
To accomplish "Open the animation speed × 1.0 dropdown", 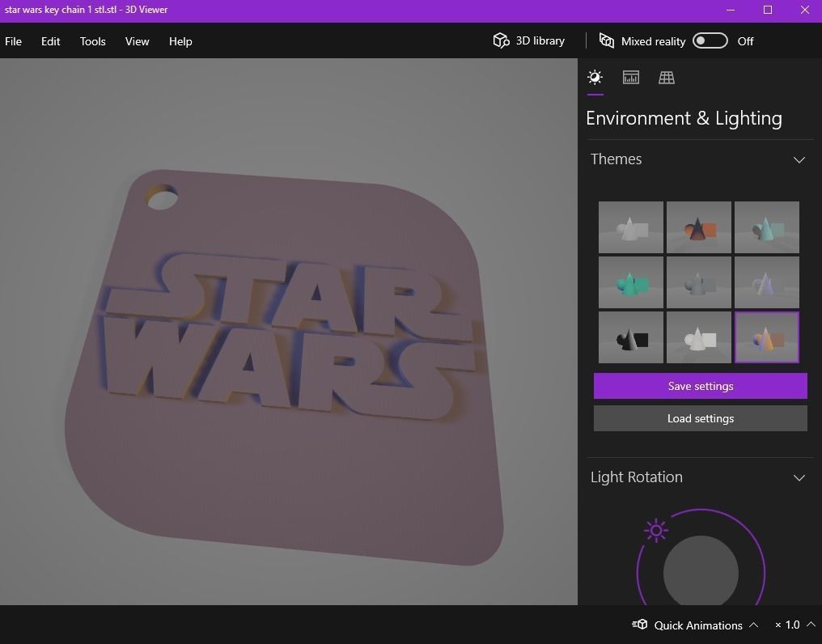I will pyautogui.click(x=794, y=625).
